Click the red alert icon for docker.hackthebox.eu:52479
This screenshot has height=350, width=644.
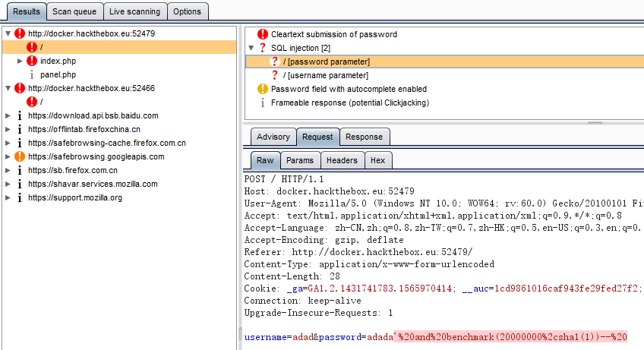20,33
